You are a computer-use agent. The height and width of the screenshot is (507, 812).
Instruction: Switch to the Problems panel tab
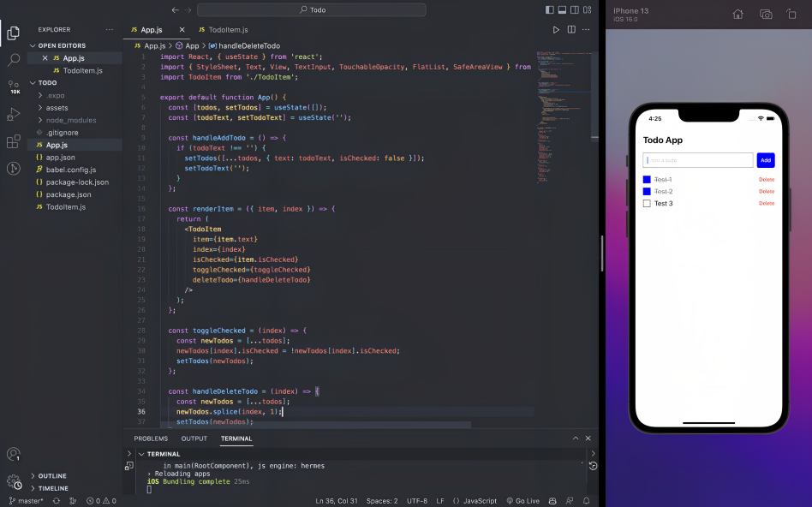point(151,438)
